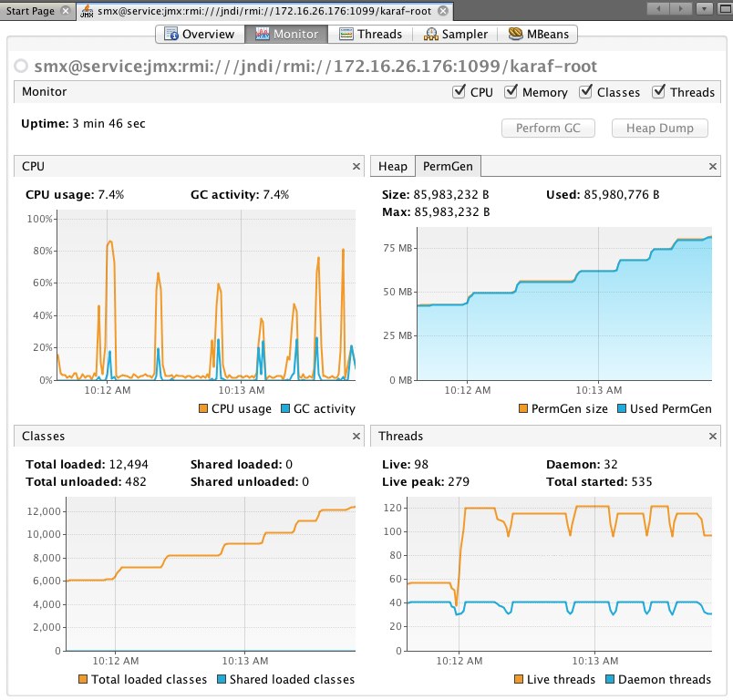The width and height of the screenshot is (733, 700).
Task: Disable the Classes checkbox
Action: 585,91
